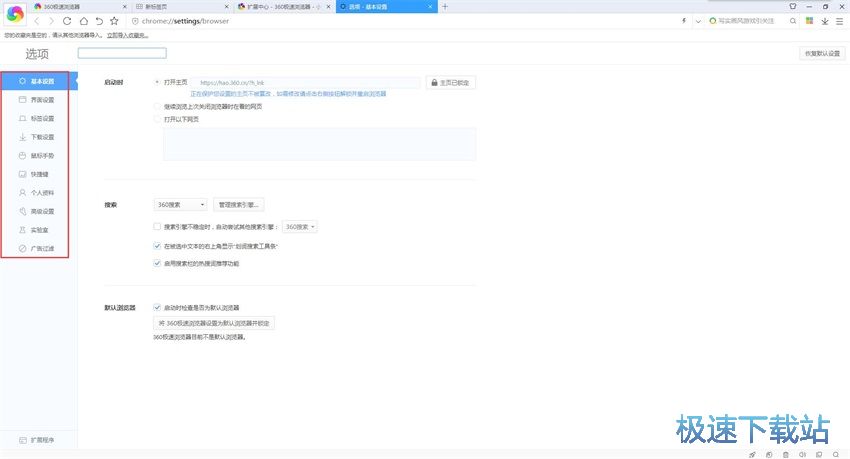The height and width of the screenshot is (459, 850).
Task: Click the restore default settings button
Action: tap(822, 54)
